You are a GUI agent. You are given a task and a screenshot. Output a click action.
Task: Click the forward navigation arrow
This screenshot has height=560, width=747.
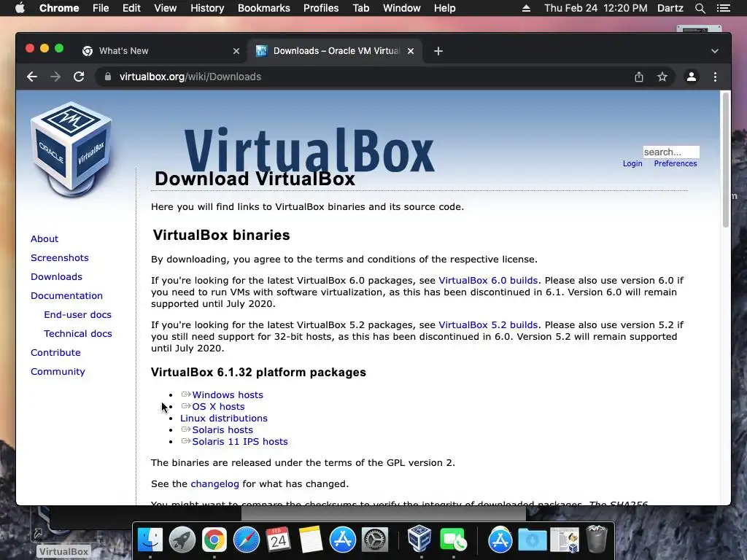point(55,77)
